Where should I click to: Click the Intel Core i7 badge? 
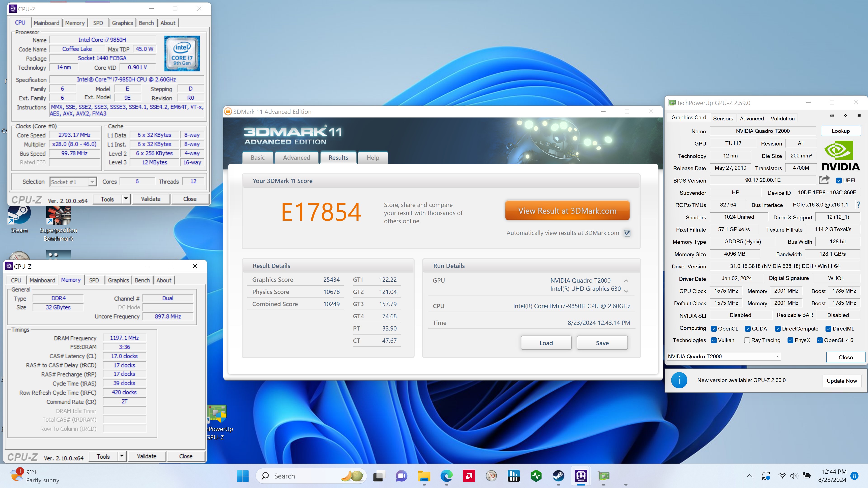pos(182,53)
